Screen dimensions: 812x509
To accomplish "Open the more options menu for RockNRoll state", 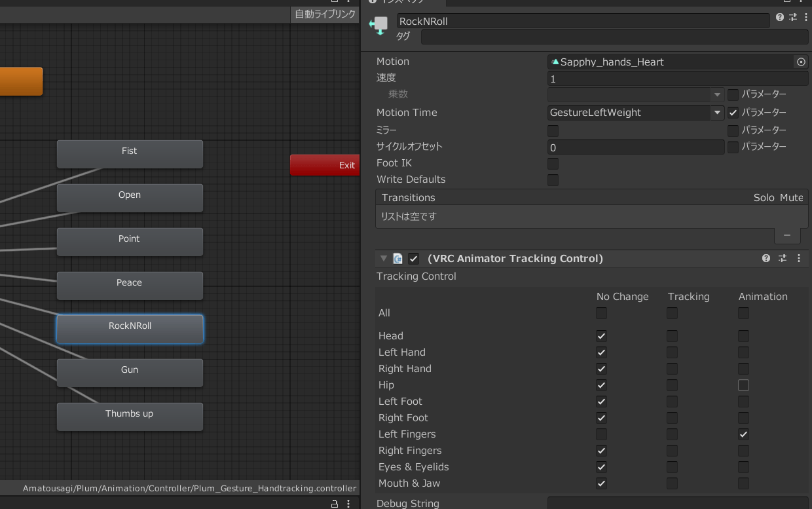I will pyautogui.click(x=805, y=18).
